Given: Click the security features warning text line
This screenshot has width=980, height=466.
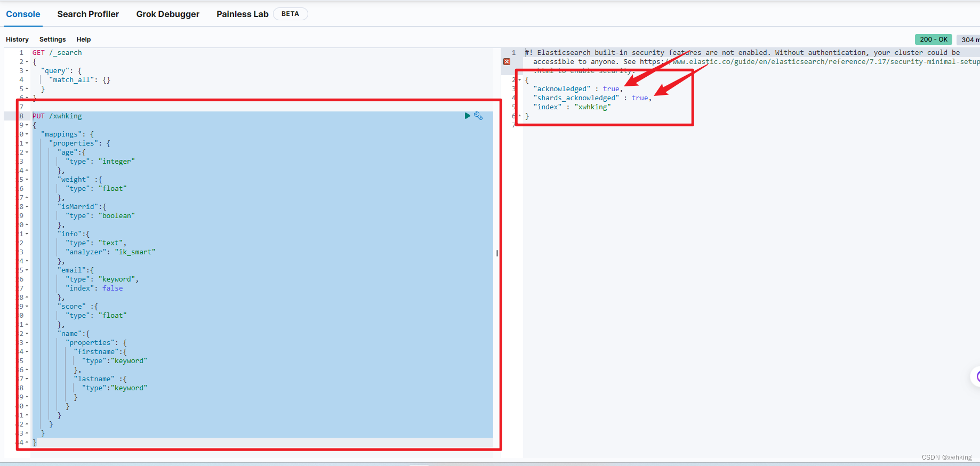Looking at the screenshot, I should pyautogui.click(x=742, y=53).
